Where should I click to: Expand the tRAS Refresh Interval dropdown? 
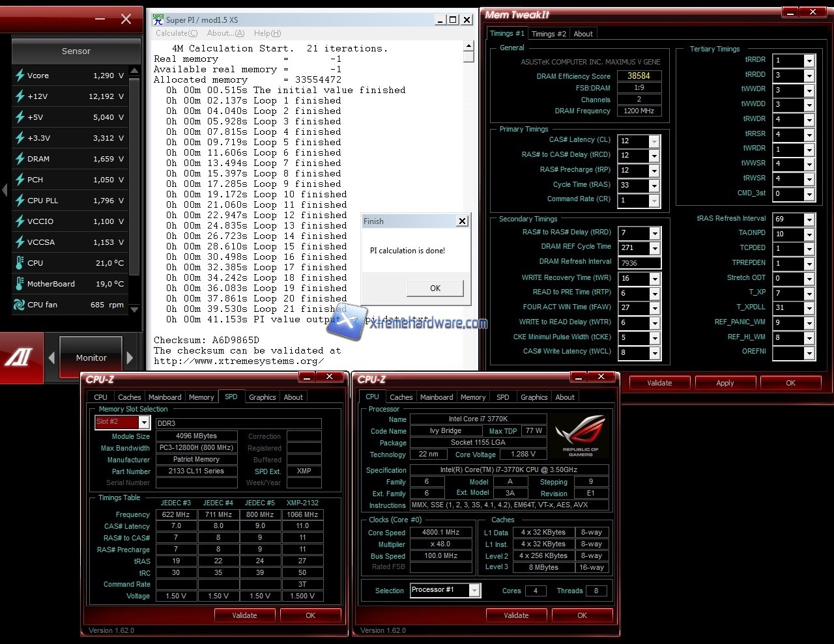(x=809, y=219)
